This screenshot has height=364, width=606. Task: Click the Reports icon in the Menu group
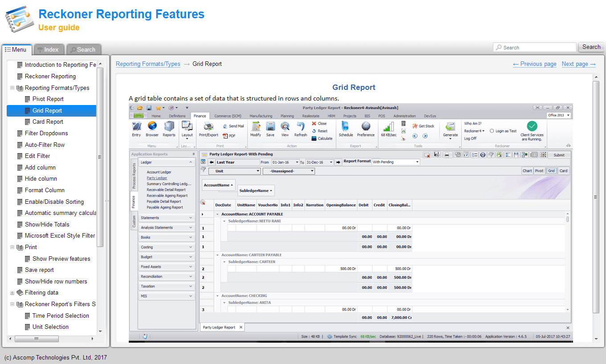[169, 129]
